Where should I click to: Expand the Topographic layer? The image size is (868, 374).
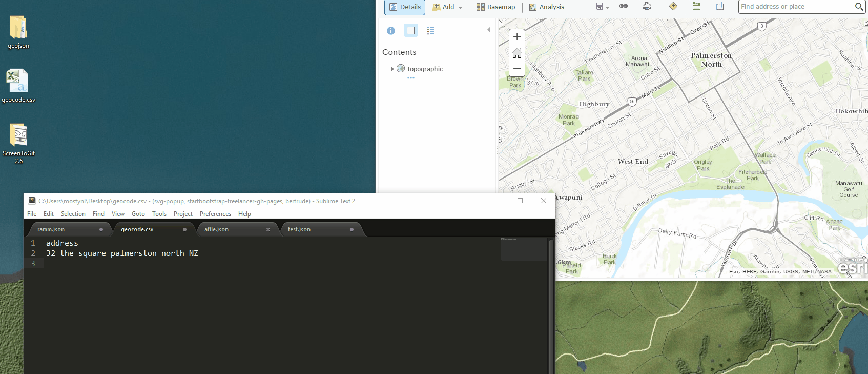click(392, 69)
